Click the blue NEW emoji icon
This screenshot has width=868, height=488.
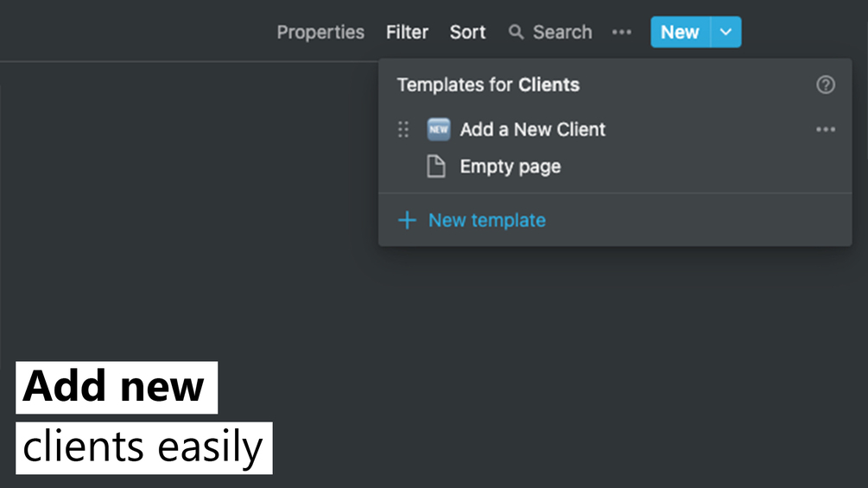(x=439, y=130)
